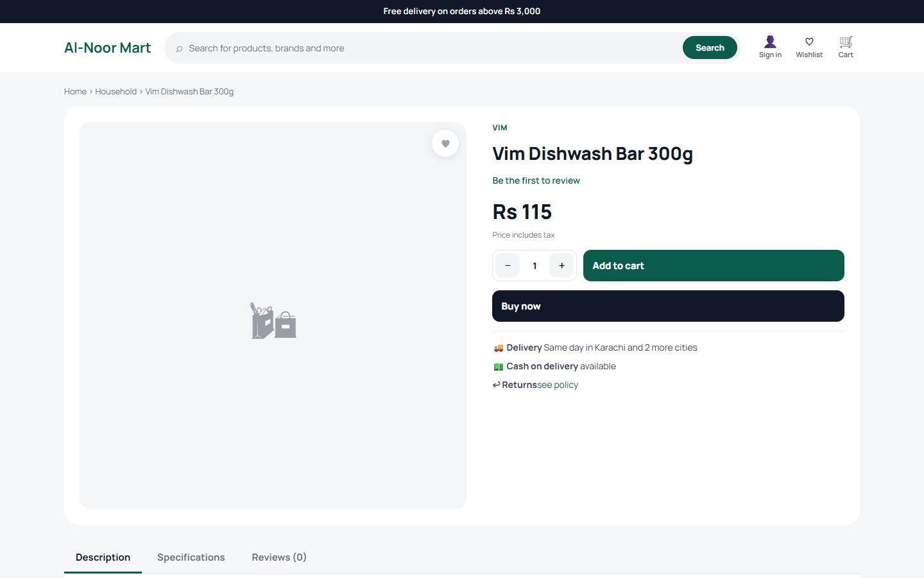Image resolution: width=924 pixels, height=578 pixels.
Task: Click the free delivery banner text
Action: point(462,11)
